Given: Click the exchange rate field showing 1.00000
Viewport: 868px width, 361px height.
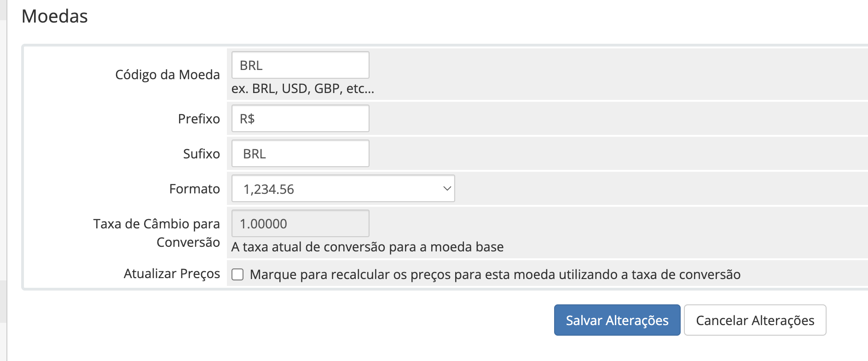Looking at the screenshot, I should pyautogui.click(x=300, y=223).
